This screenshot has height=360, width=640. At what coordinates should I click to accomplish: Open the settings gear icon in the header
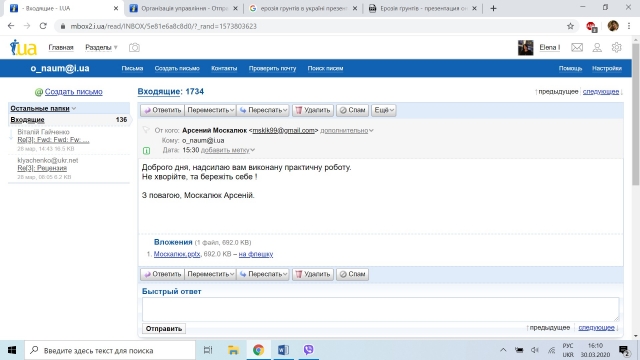pos(616,47)
